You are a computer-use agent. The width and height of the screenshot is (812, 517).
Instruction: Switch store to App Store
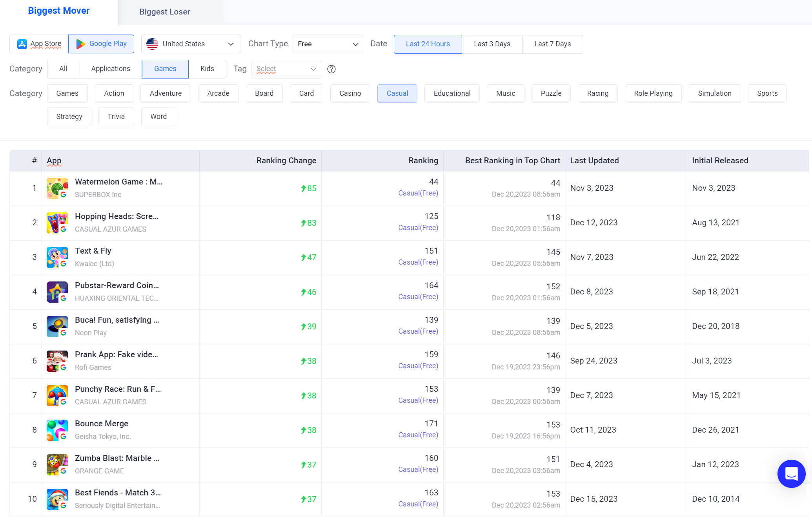point(39,44)
